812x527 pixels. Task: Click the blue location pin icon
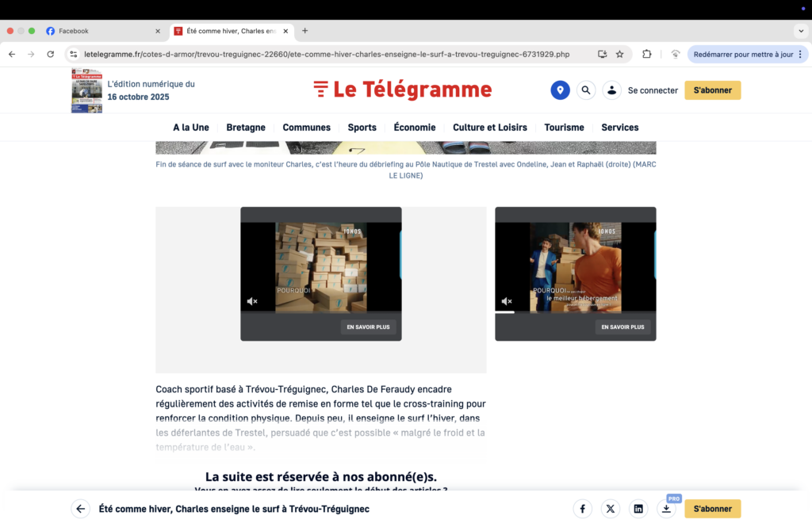point(560,90)
